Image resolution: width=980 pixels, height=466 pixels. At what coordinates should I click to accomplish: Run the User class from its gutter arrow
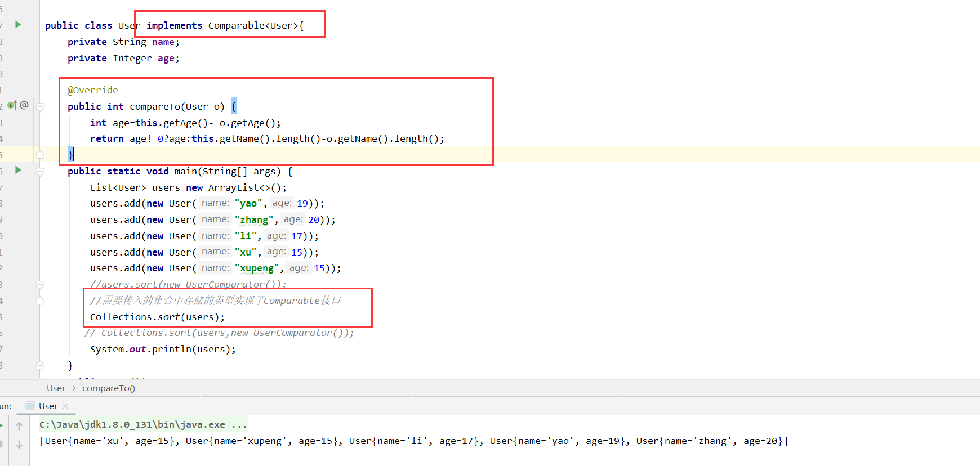click(18, 25)
